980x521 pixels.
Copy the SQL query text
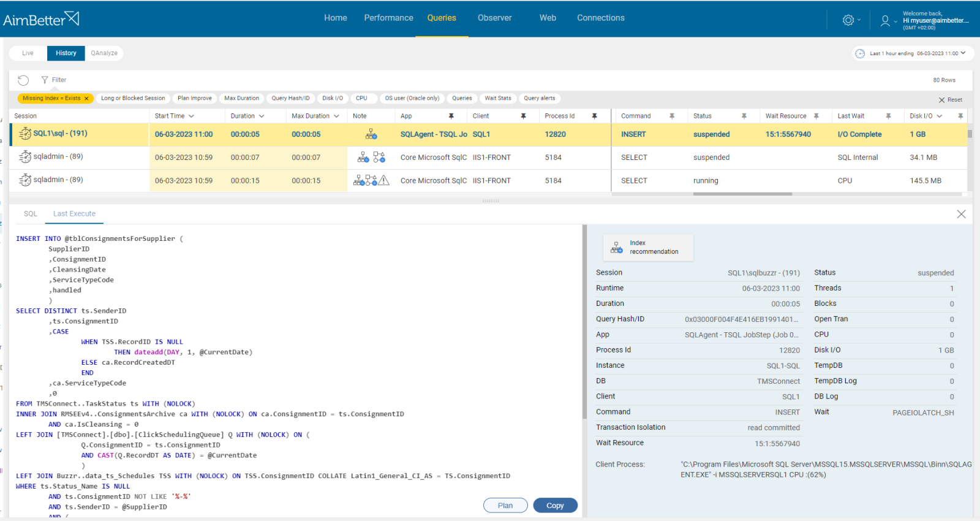[x=555, y=506]
